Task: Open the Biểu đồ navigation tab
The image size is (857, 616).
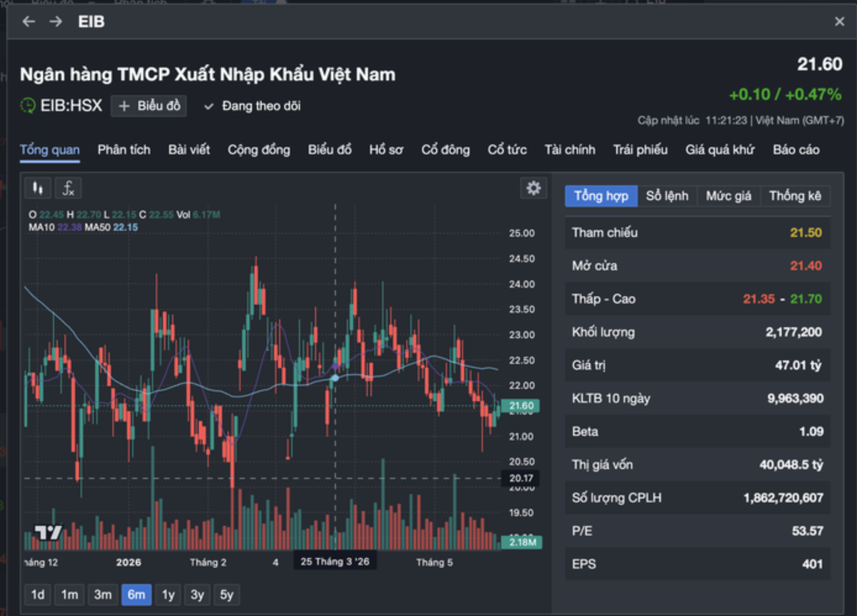Action: point(330,150)
